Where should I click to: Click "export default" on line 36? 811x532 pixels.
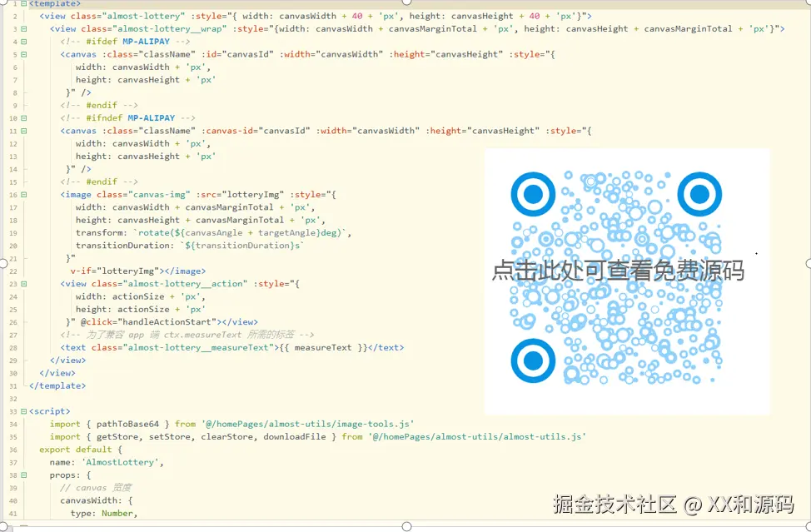[76, 450]
